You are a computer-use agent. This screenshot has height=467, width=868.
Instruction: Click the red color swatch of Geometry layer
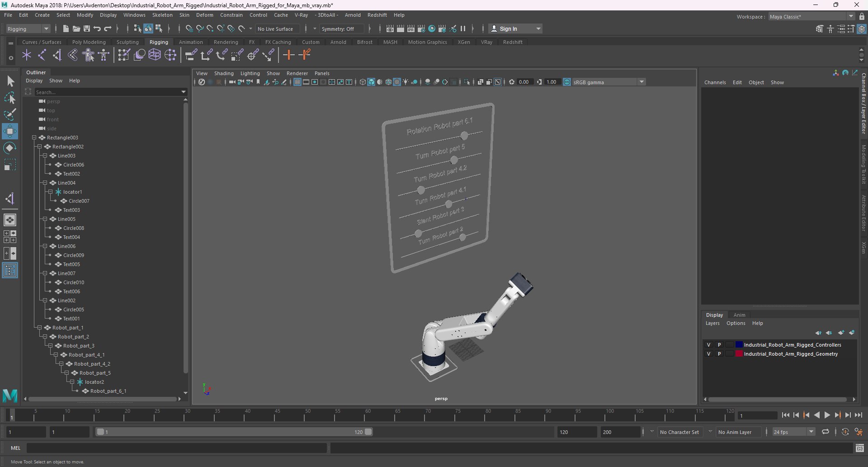[x=739, y=354]
